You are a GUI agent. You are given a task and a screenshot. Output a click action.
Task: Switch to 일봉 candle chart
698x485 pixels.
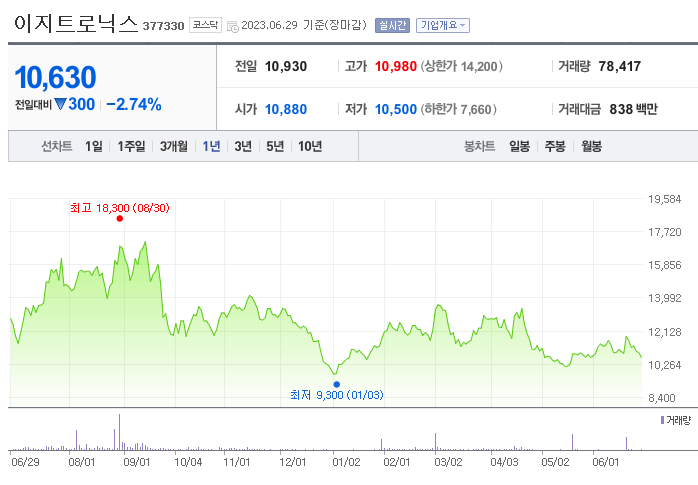(519, 146)
